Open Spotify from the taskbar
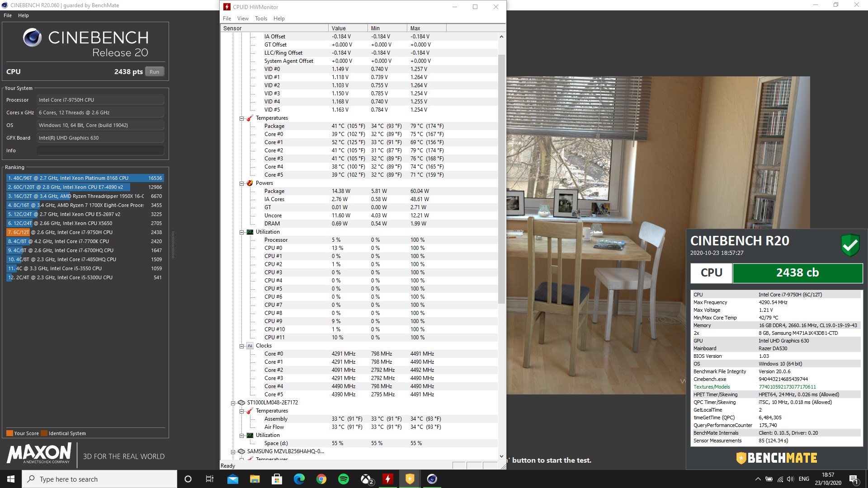The height and width of the screenshot is (488, 868). pos(344,479)
